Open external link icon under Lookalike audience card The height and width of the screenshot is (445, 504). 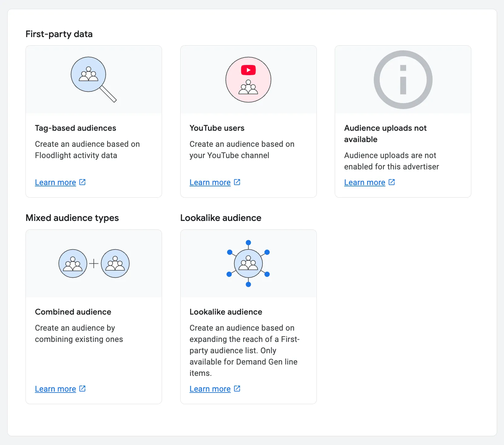[x=237, y=388]
